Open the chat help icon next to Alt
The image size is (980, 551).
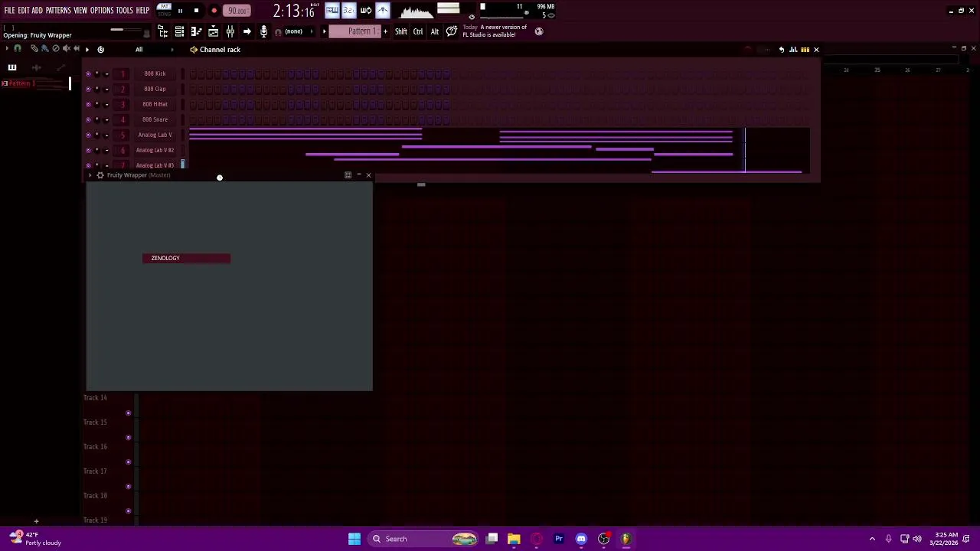point(452,31)
